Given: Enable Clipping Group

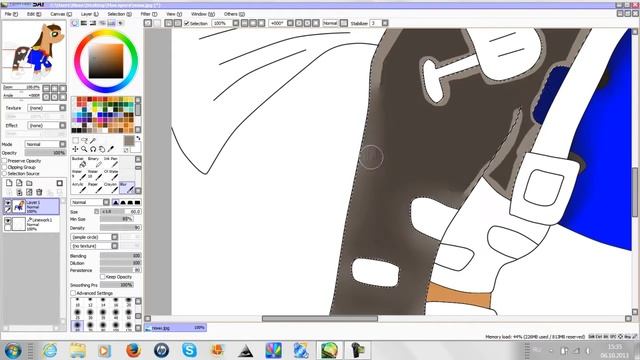Looking at the screenshot, I should pyautogui.click(x=4, y=167).
